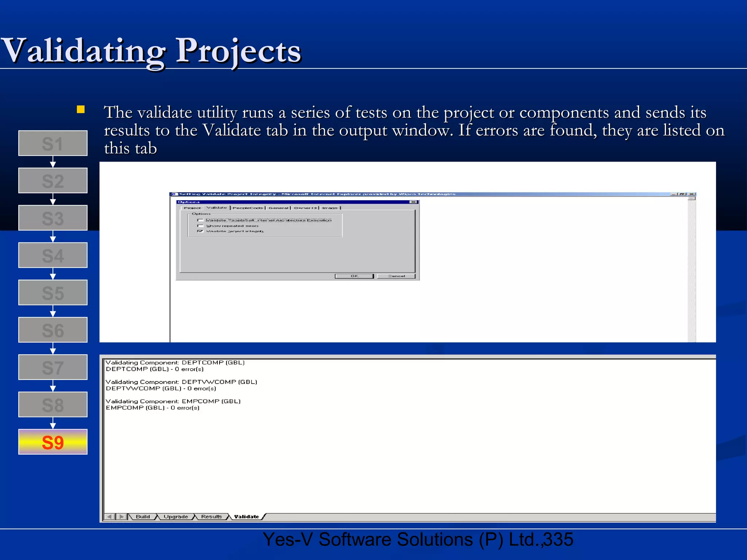Click the output tabs scroll-right arrow
The image size is (747, 560).
coord(121,517)
